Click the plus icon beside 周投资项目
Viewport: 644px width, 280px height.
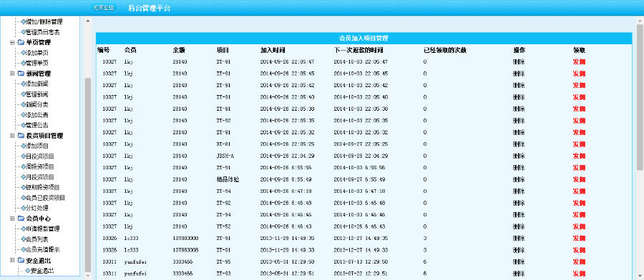coord(24,166)
